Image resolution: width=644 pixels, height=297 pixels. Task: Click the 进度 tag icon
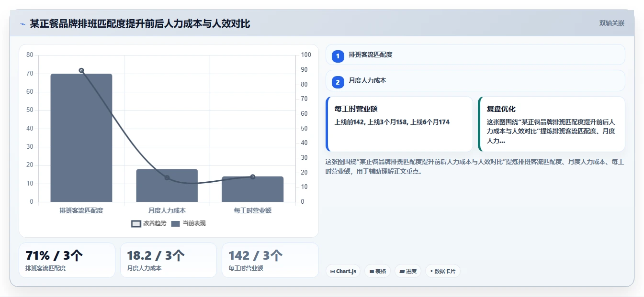tap(402, 271)
